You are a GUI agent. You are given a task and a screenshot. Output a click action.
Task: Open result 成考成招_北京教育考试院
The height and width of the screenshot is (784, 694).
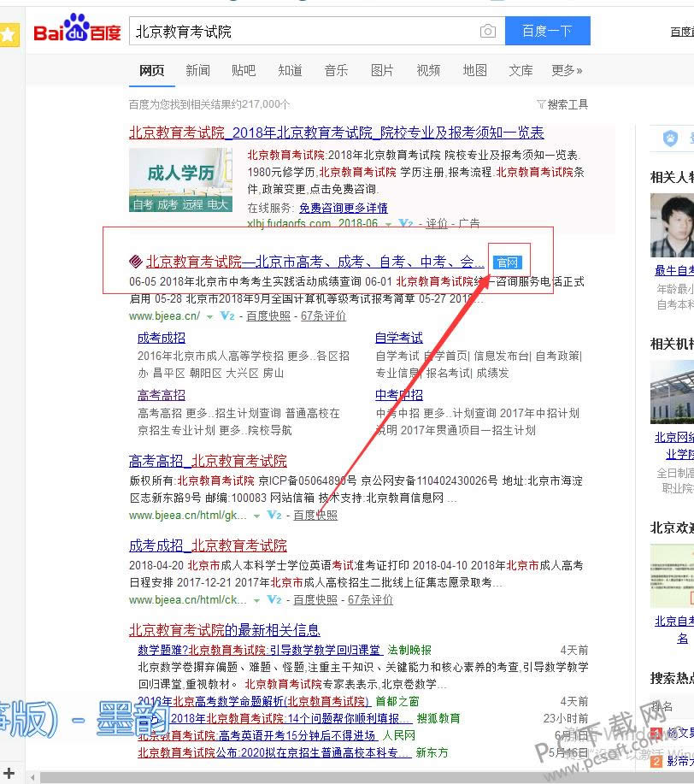(x=208, y=545)
